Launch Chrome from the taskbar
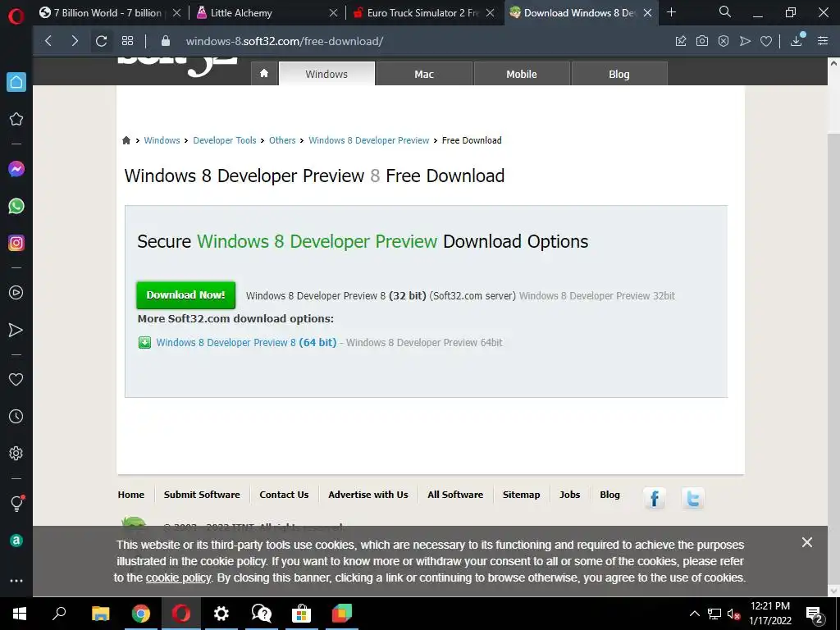Viewport: 840px width, 630px height. click(x=141, y=614)
